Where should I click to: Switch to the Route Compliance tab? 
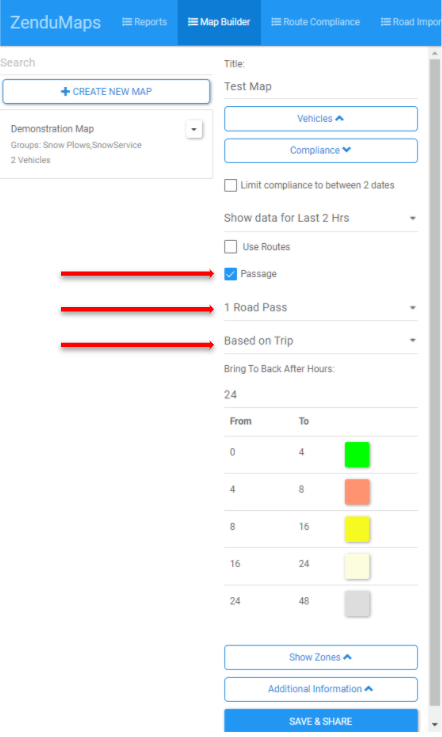(316, 22)
